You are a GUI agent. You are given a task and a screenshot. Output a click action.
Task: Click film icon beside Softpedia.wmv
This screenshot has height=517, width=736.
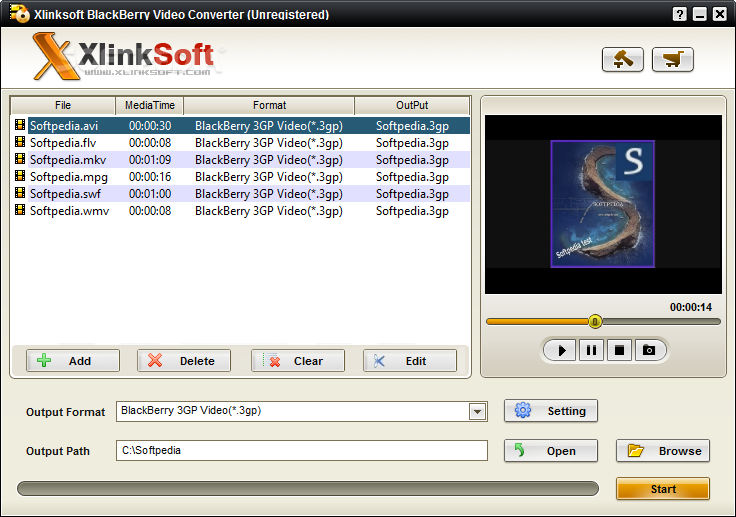[x=20, y=209]
